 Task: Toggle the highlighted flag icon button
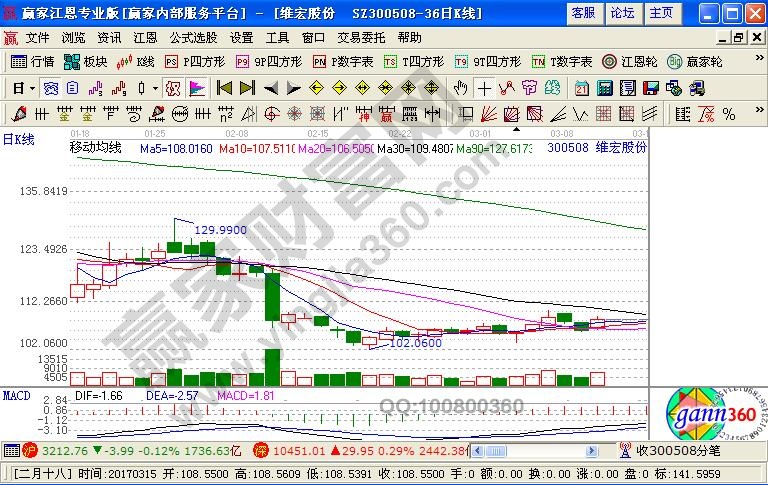click(197, 87)
